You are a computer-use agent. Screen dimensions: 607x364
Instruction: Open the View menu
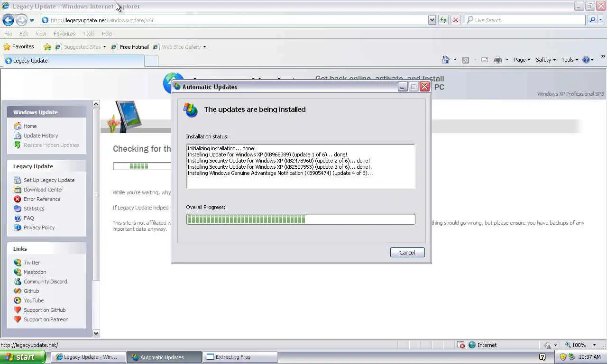click(x=41, y=34)
